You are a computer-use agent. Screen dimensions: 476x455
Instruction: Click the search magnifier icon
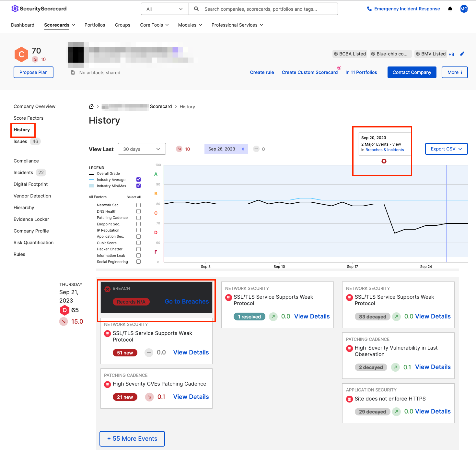tap(196, 9)
